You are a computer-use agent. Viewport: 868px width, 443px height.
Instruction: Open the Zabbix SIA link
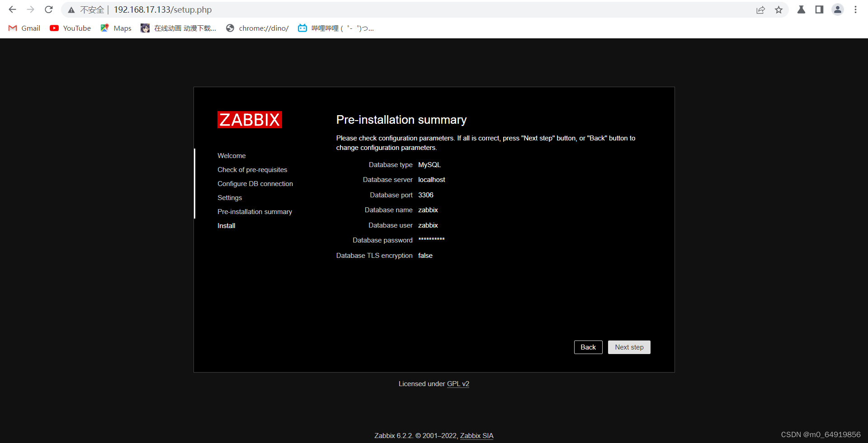(476, 436)
